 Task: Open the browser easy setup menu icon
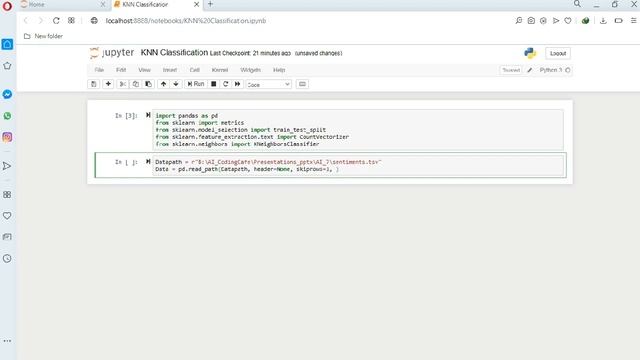[x=633, y=20]
